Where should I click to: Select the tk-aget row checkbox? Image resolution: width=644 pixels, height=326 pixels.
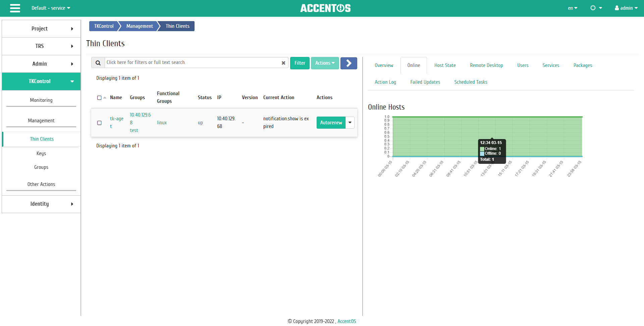point(99,123)
